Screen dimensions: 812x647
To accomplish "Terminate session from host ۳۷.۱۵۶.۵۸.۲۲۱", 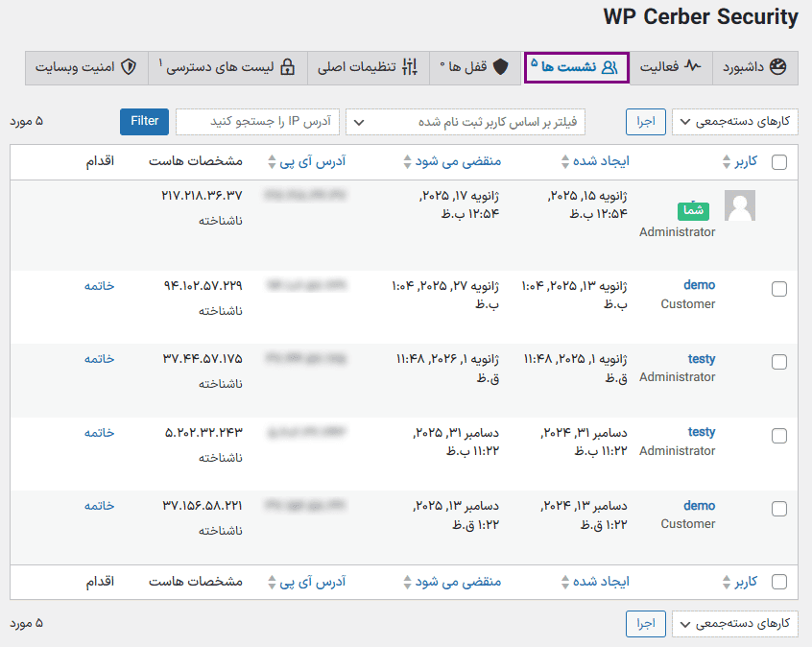I will [100, 506].
